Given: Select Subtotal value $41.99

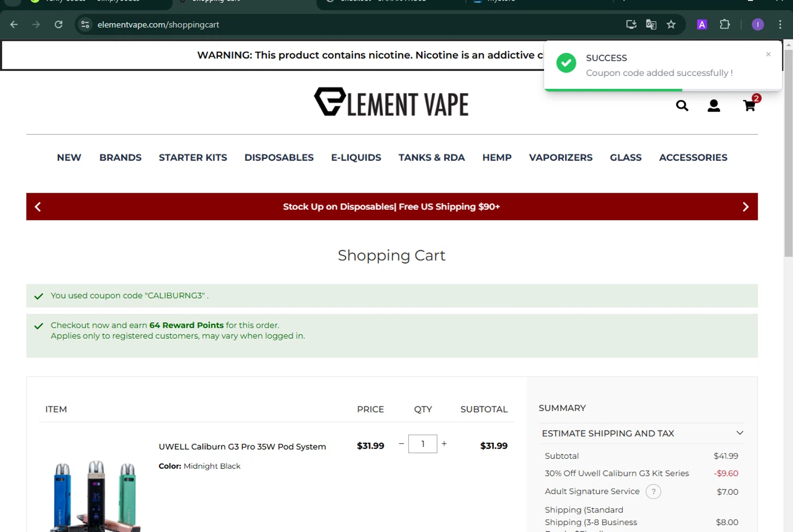Looking at the screenshot, I should 726,456.
